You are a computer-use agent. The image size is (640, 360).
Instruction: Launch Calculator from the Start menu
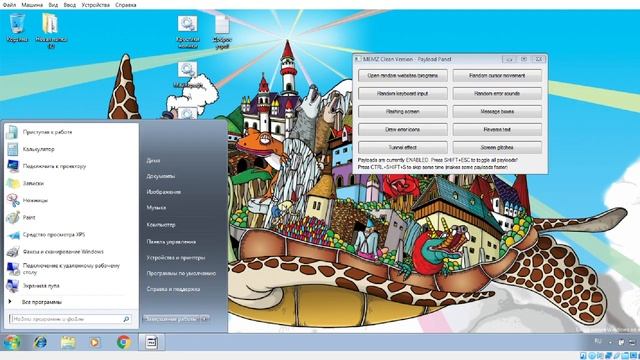(x=70, y=149)
